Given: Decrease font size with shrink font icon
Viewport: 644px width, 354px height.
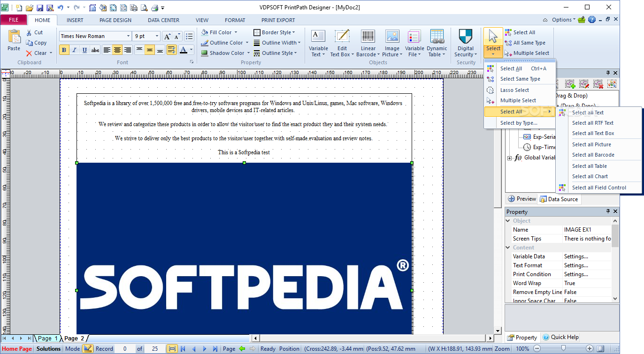Looking at the screenshot, I should click(177, 36).
